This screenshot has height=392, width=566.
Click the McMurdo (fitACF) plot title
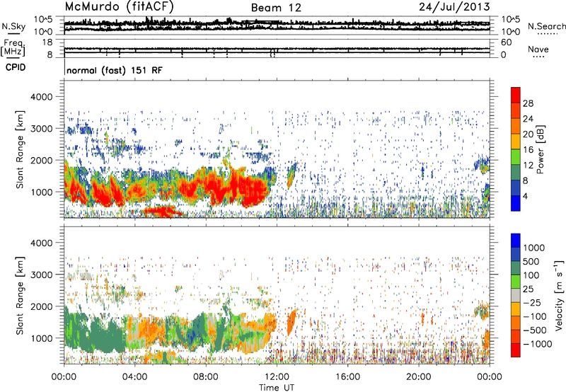click(x=119, y=6)
